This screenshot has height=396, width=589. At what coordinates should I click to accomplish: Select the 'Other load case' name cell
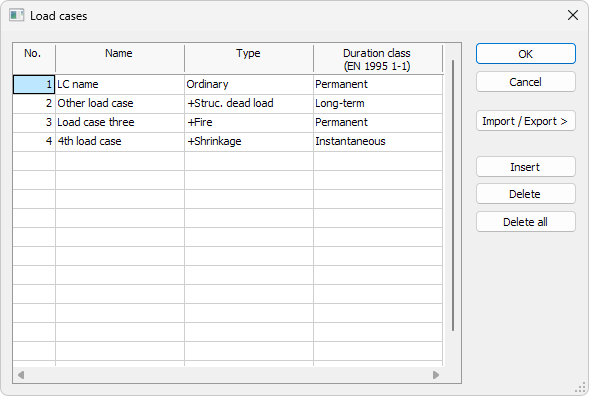click(x=120, y=104)
